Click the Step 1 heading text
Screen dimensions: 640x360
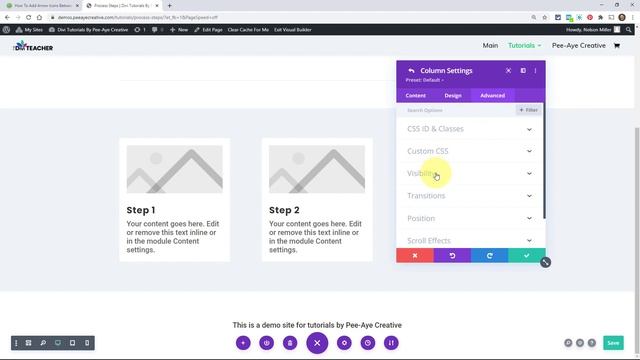[x=141, y=210]
